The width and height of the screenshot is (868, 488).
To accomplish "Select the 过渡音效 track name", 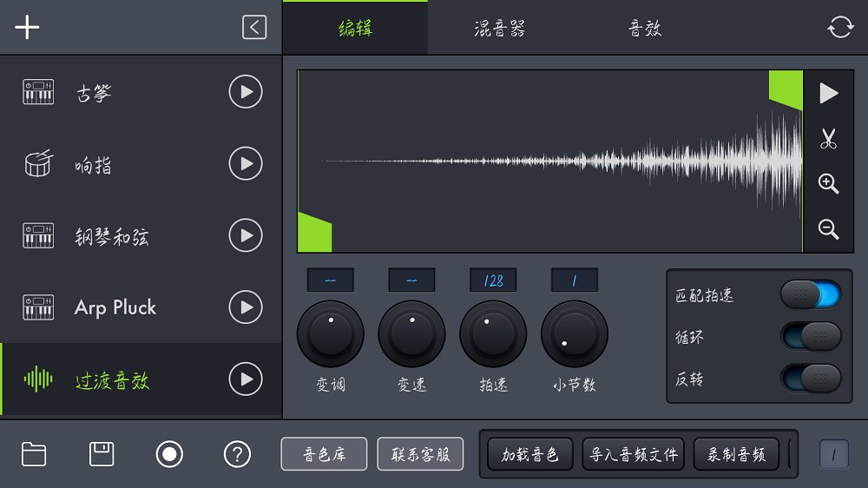I will tap(112, 380).
